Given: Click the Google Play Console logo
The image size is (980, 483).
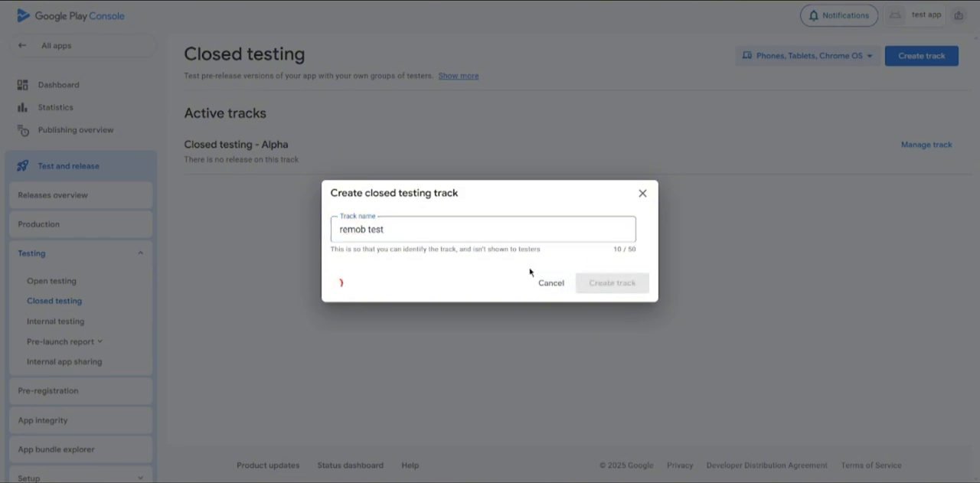Looking at the screenshot, I should tap(70, 16).
